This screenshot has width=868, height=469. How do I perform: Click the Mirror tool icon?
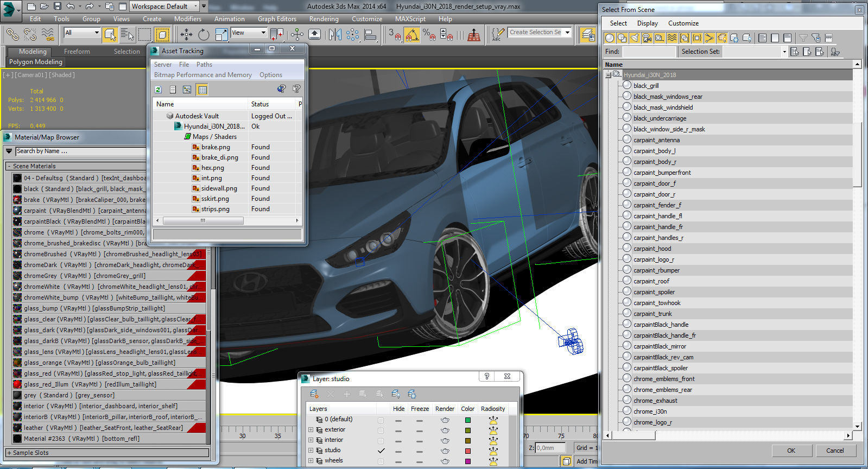pyautogui.click(x=335, y=35)
